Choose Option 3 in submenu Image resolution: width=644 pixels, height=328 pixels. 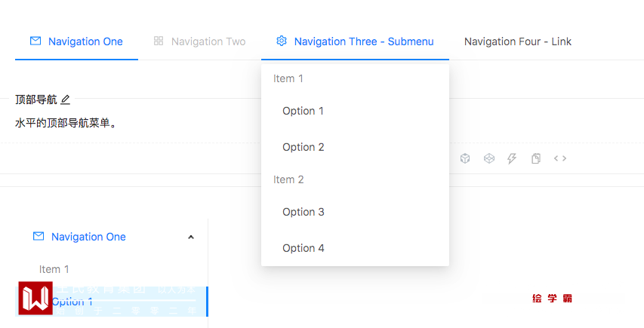tap(303, 212)
